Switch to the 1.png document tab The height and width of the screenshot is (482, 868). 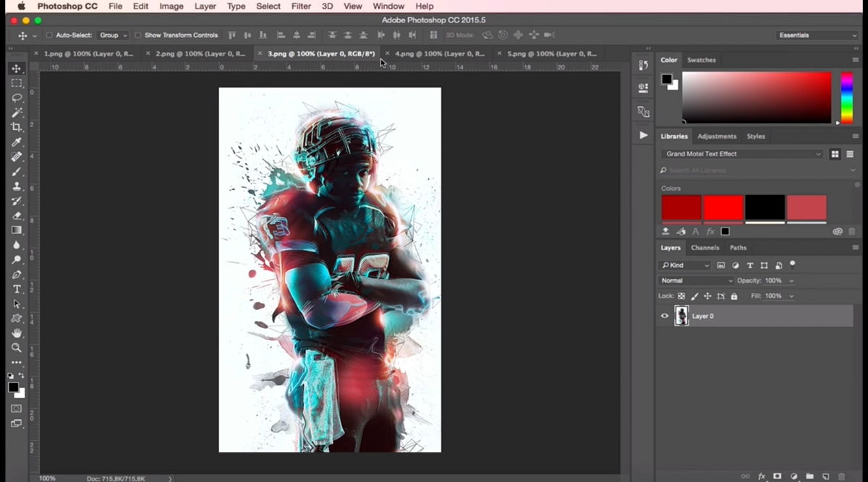(x=88, y=53)
